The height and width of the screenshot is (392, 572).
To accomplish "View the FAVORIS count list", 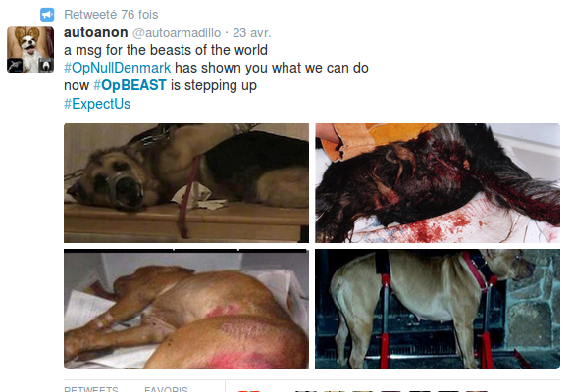I will [x=166, y=389].
